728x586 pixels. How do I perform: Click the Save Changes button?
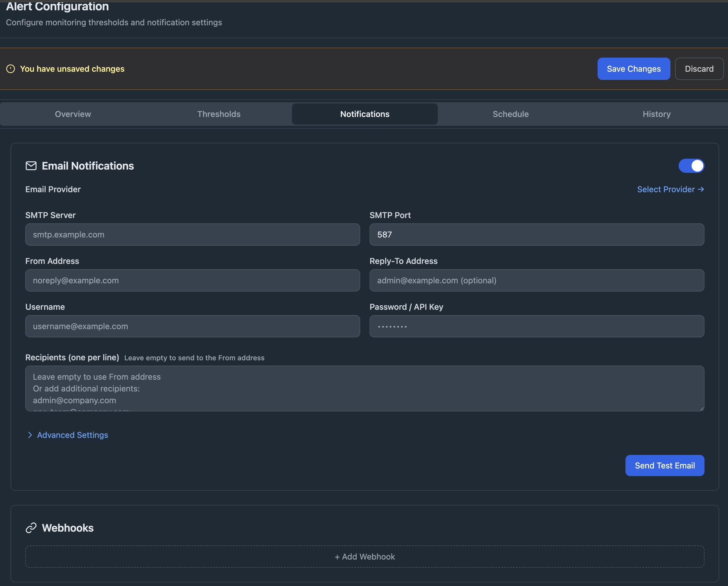click(634, 69)
